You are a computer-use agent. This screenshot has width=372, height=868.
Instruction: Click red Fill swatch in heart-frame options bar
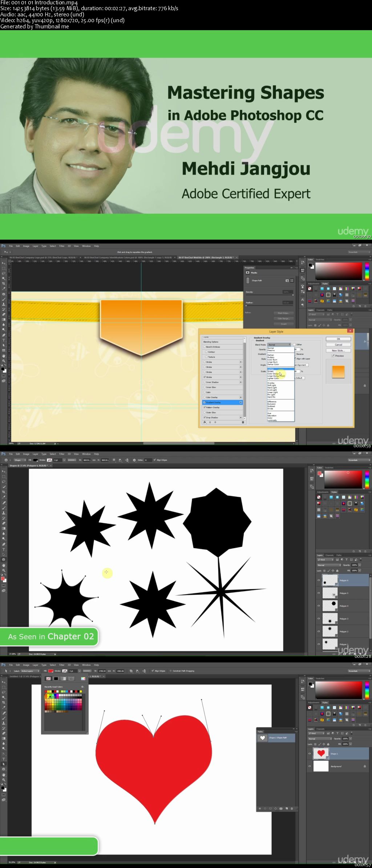coord(50,671)
